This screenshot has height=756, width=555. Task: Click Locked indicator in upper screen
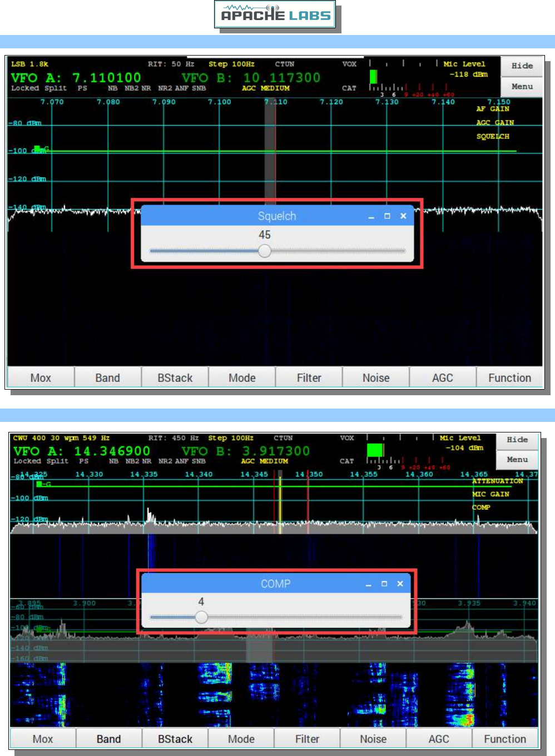(x=25, y=88)
